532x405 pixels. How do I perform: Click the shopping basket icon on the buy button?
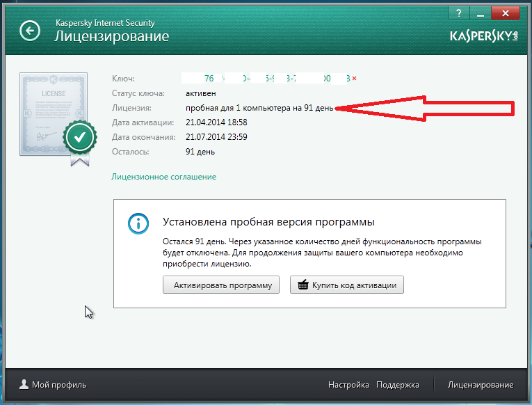coord(303,285)
